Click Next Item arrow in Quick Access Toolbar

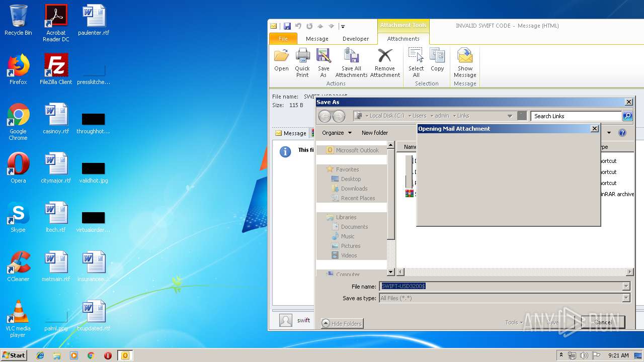(x=331, y=26)
